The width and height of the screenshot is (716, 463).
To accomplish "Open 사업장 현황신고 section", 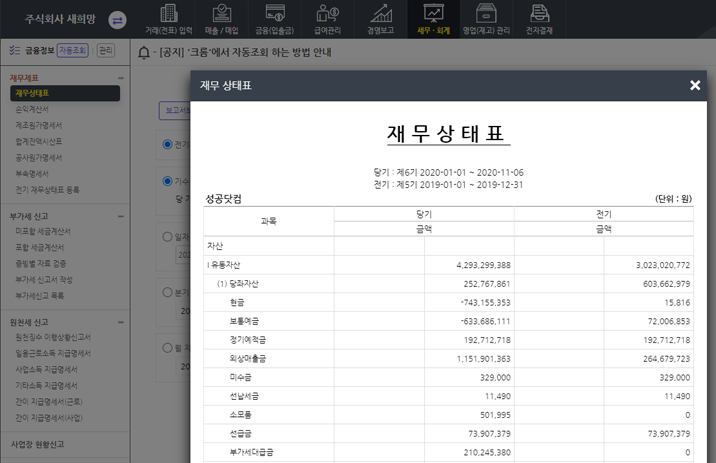I will click(x=37, y=444).
